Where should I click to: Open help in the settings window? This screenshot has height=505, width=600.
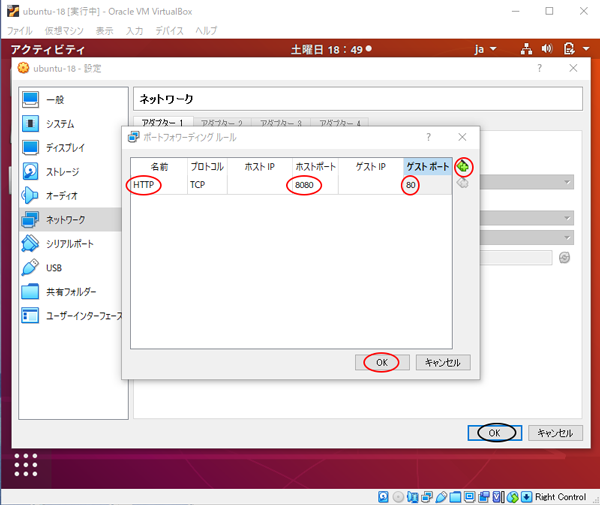tap(540, 68)
